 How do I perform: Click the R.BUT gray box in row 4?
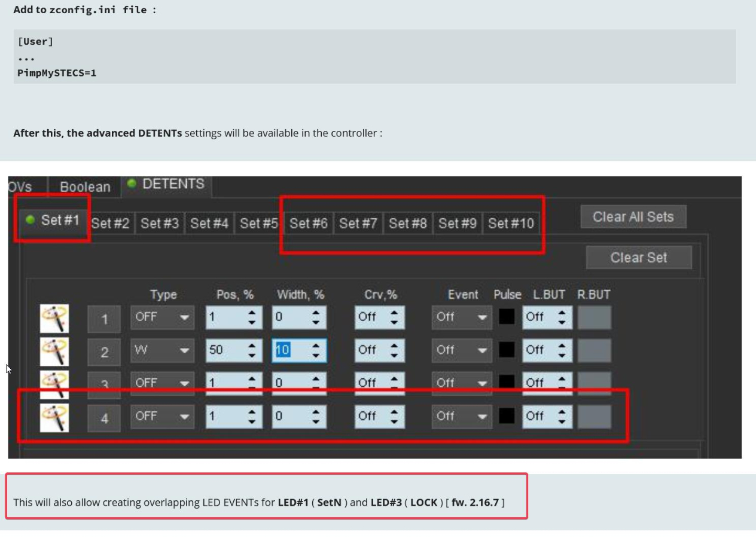[595, 416]
